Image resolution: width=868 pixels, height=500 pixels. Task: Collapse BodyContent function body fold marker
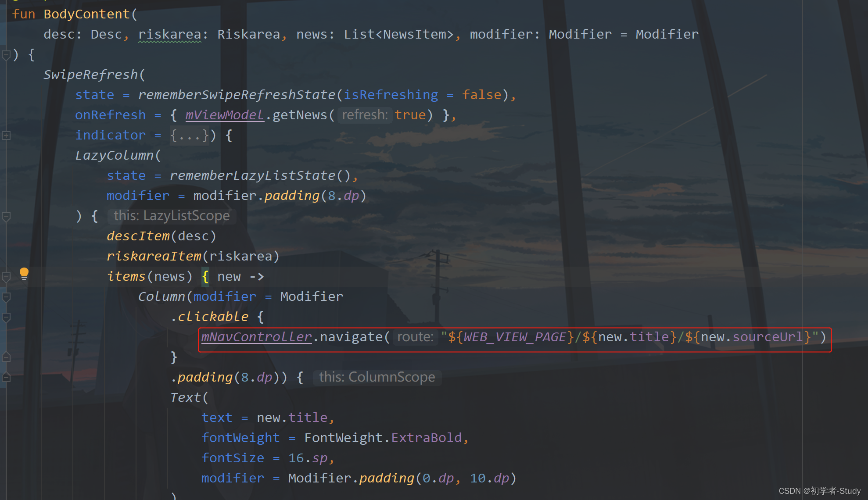point(6,55)
